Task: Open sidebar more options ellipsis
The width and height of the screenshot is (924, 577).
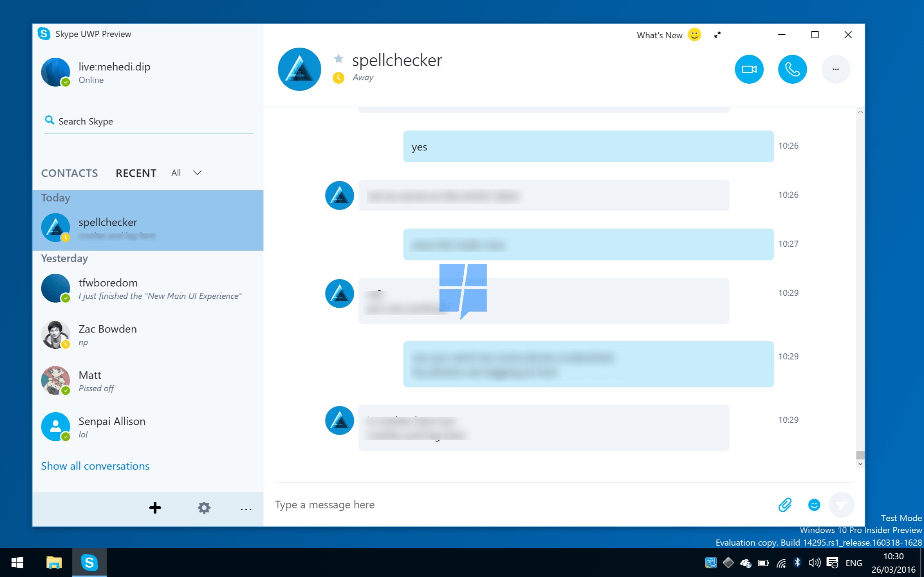Action: coord(246,509)
